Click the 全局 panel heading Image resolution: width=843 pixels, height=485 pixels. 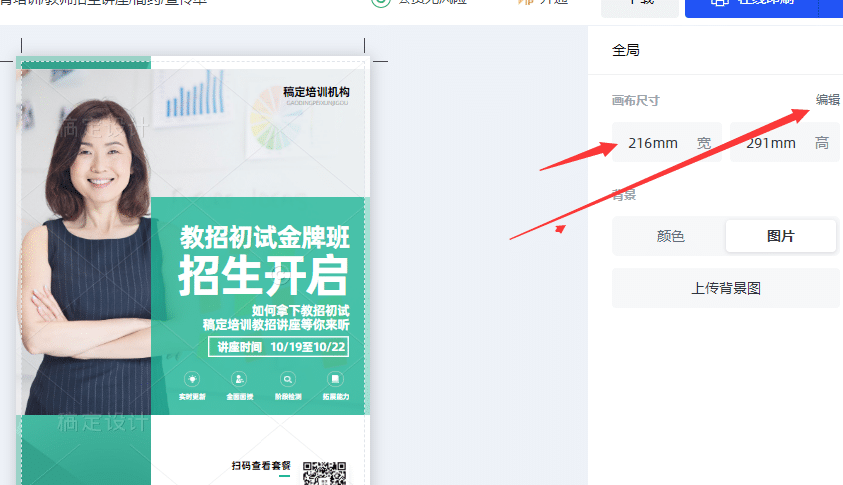pyautogui.click(x=626, y=50)
